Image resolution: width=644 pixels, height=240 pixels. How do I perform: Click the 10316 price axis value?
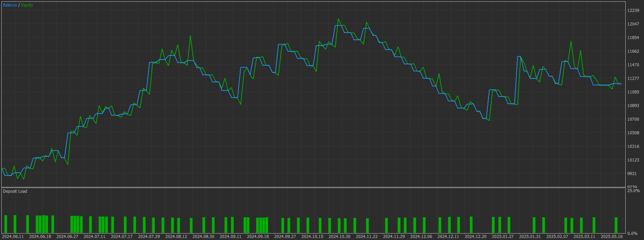[633, 147]
